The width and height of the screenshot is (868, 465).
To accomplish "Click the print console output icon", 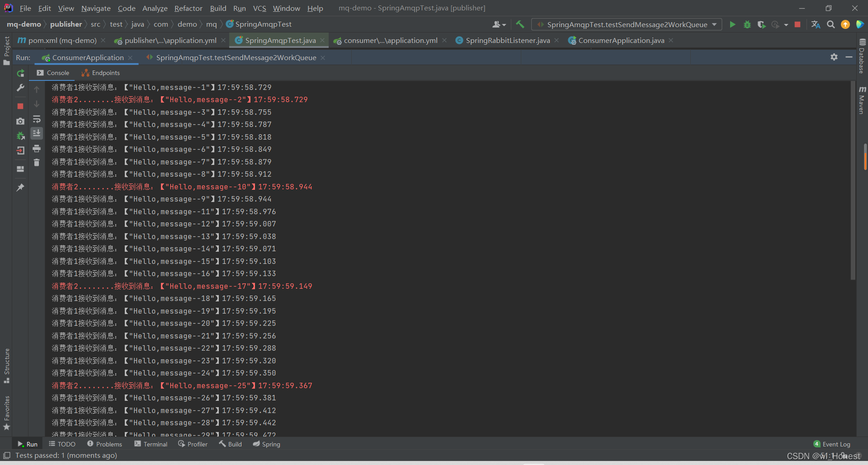I will click(x=37, y=149).
